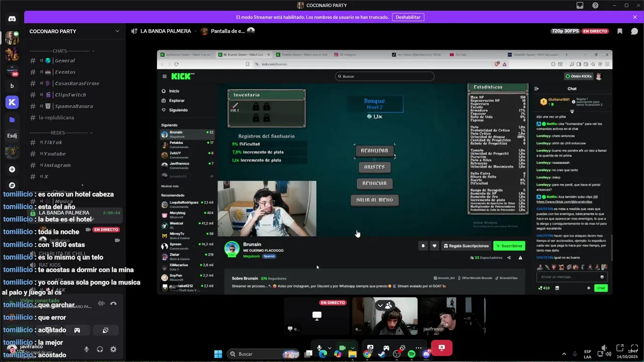The height and width of the screenshot is (362, 644).
Task: Click the heart follow icon under stream
Action: [434, 246]
